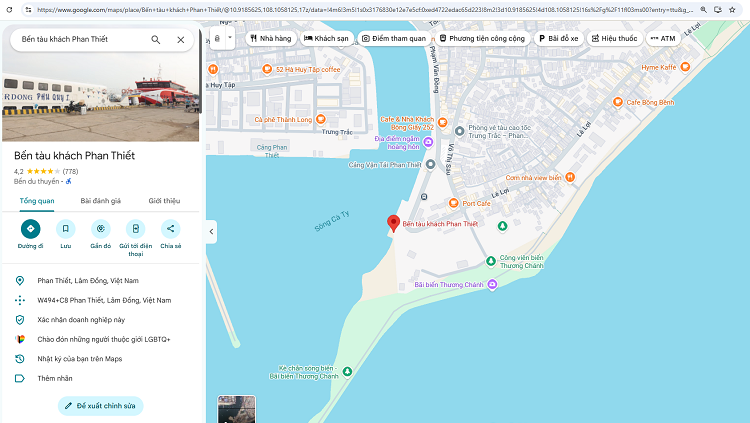Viewport: 750px width, 423px height.
Task: Filter map by Điểm tham quan
Action: pyautogui.click(x=394, y=38)
